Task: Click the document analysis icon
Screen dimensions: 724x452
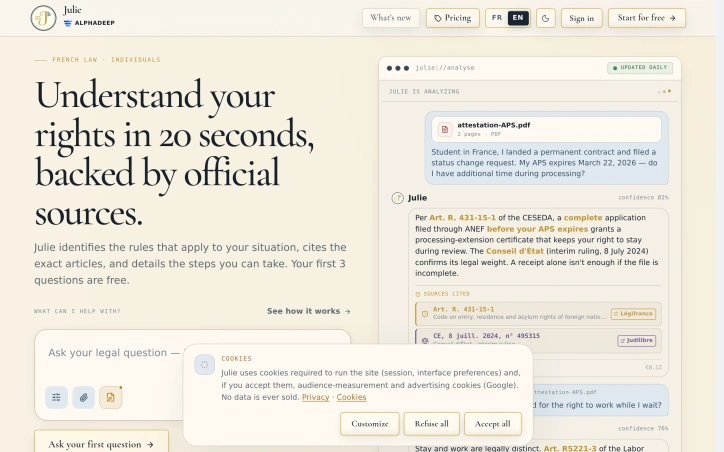Action: [111, 397]
